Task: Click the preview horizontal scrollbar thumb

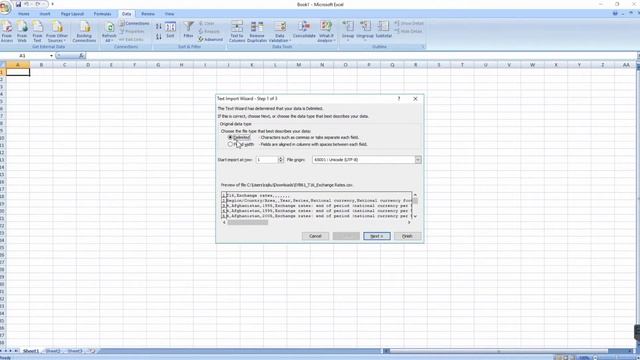Action: pos(247,222)
